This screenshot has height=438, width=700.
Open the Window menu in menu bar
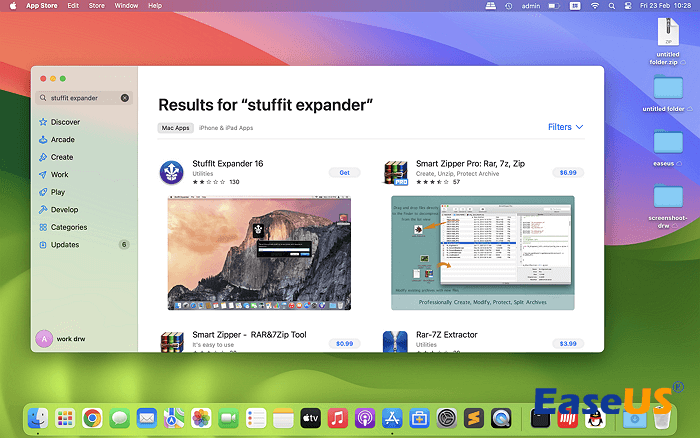126,6
